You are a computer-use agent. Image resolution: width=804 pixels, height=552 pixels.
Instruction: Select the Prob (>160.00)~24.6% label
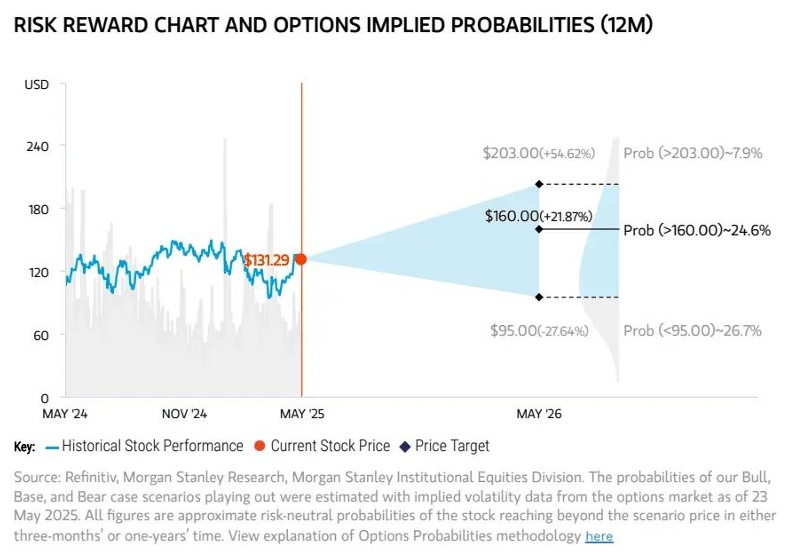click(696, 230)
